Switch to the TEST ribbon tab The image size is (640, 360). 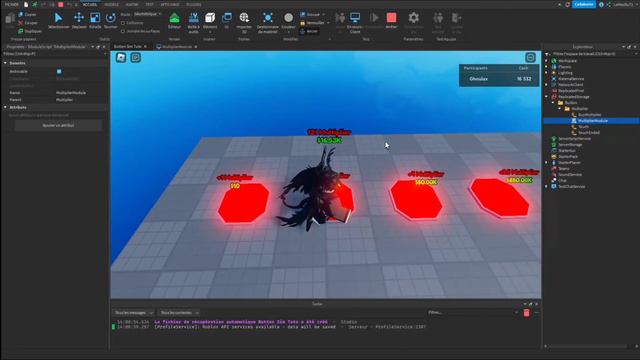149,4
